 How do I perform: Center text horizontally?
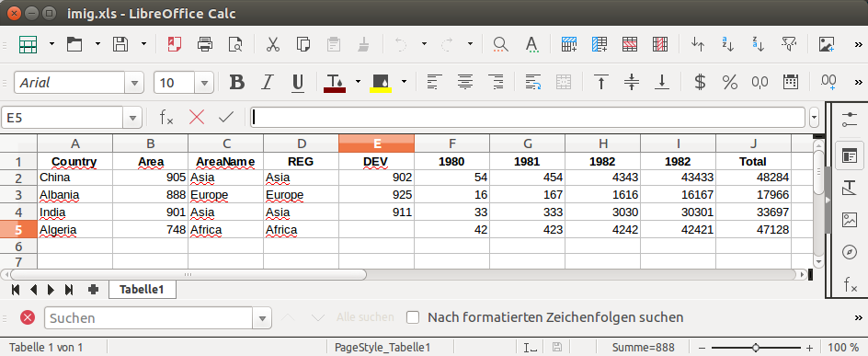pos(465,83)
